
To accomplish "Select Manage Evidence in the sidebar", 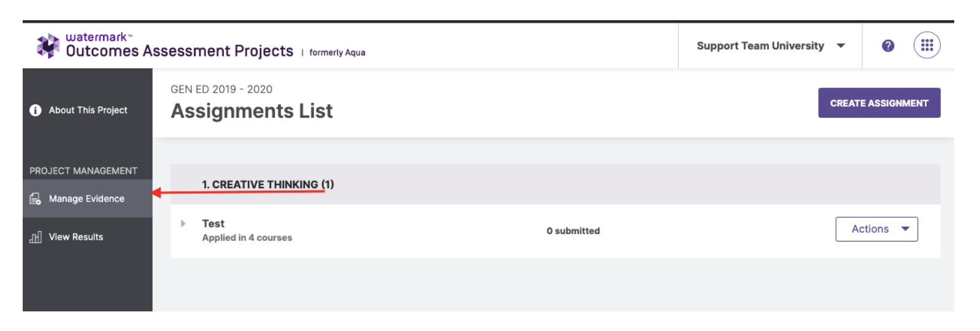I will [x=88, y=199].
